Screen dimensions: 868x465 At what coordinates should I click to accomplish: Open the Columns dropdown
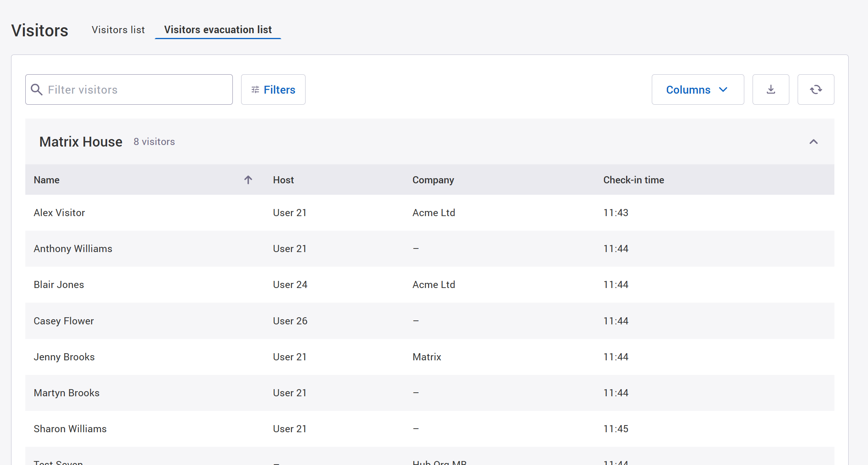(x=698, y=90)
